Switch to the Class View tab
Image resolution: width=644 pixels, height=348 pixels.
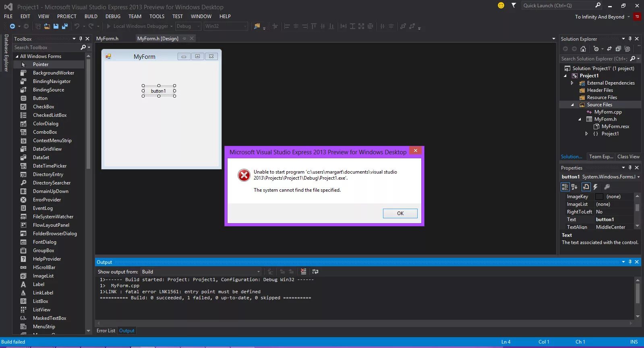click(628, 157)
